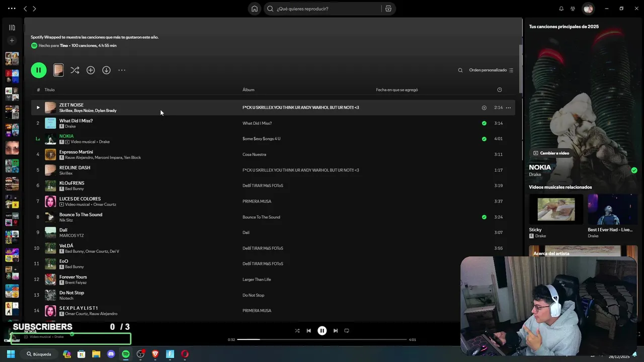Open the Orden personalizado sort dropdown
Image resolution: width=644 pixels, height=362 pixels.
point(491,70)
